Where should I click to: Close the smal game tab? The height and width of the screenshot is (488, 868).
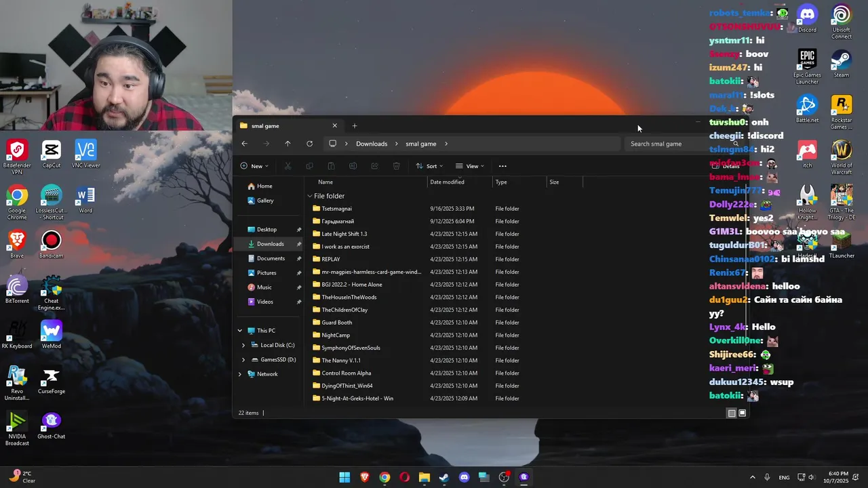pos(334,125)
